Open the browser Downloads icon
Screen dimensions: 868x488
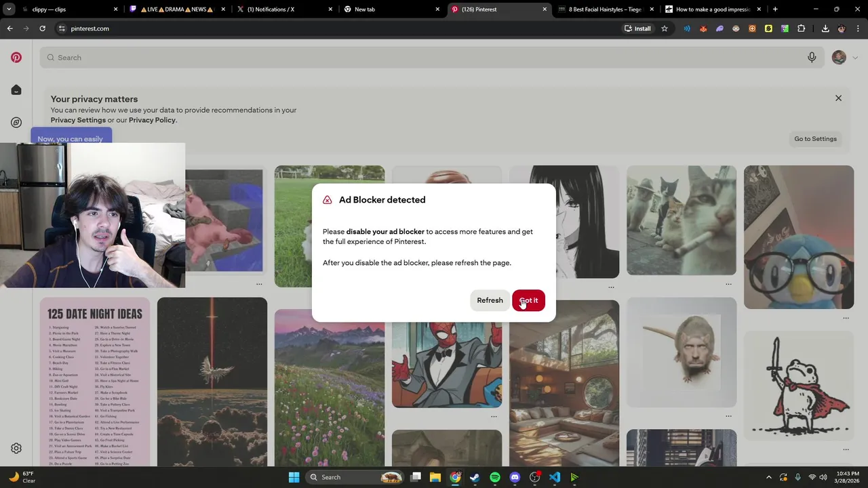[x=825, y=28]
